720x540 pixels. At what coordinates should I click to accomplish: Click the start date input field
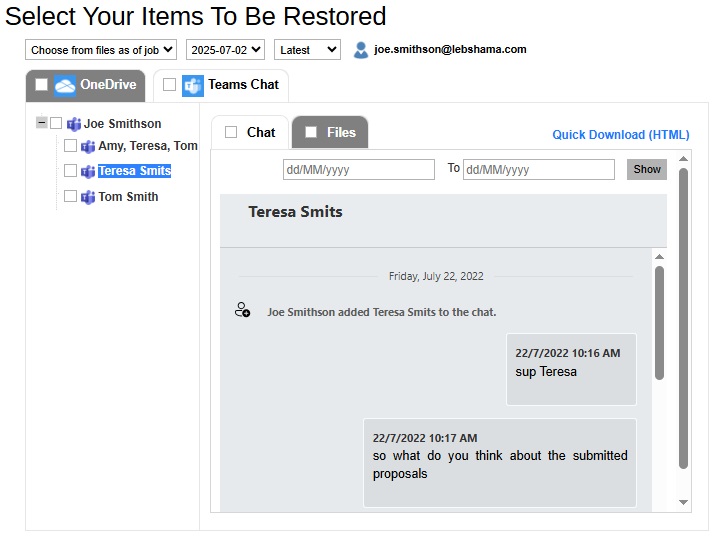tap(358, 170)
